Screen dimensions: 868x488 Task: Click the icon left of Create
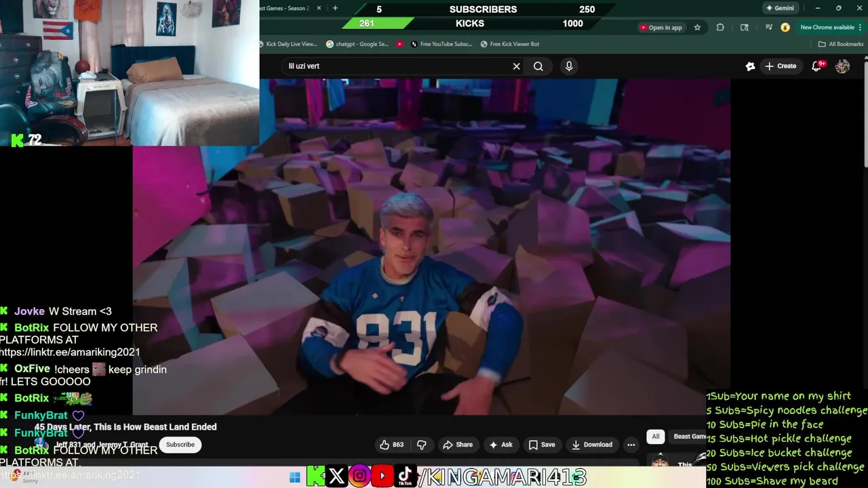coord(750,66)
